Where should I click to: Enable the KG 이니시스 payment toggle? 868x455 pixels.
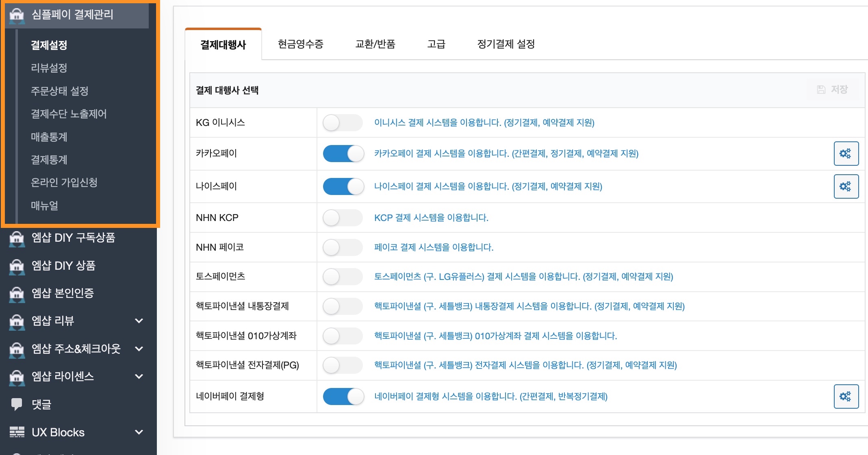click(343, 122)
